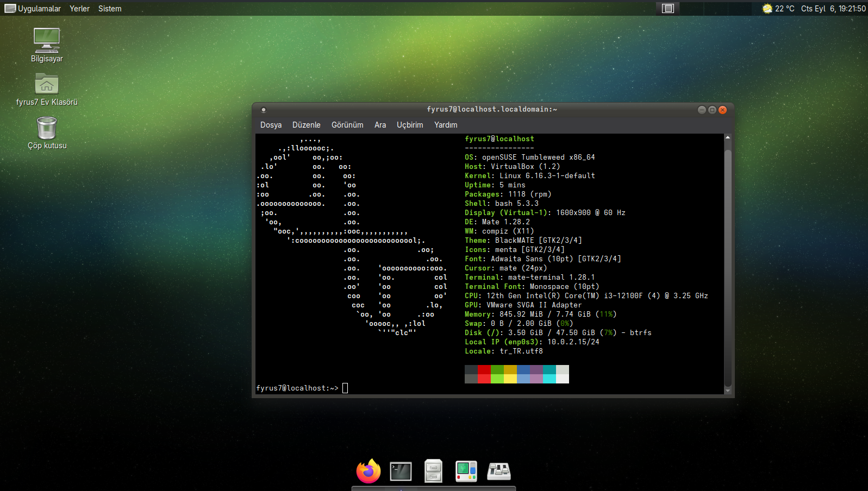Click the 'Swap: 0 B / 2.00 GiB' line
Image resolution: width=868 pixels, height=491 pixels.
pyautogui.click(x=519, y=323)
